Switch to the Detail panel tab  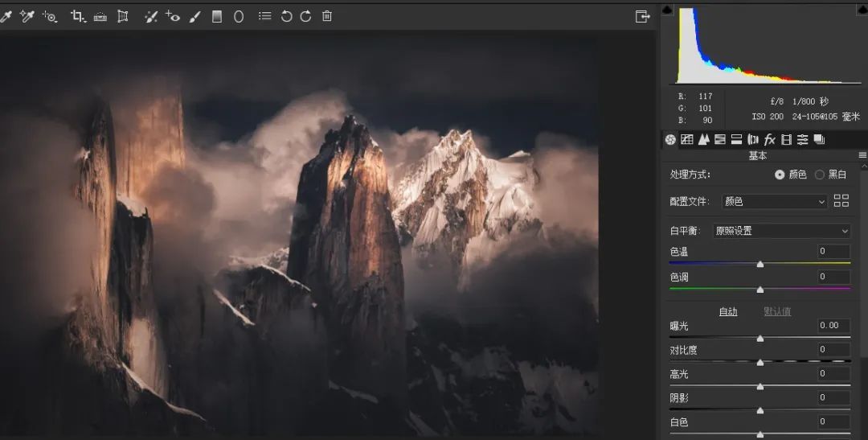coord(703,140)
